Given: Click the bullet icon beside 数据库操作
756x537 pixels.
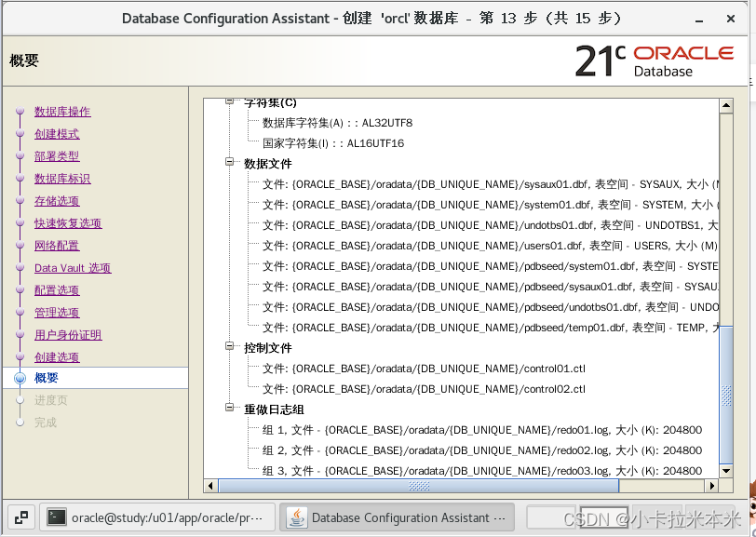Looking at the screenshot, I should point(20,112).
